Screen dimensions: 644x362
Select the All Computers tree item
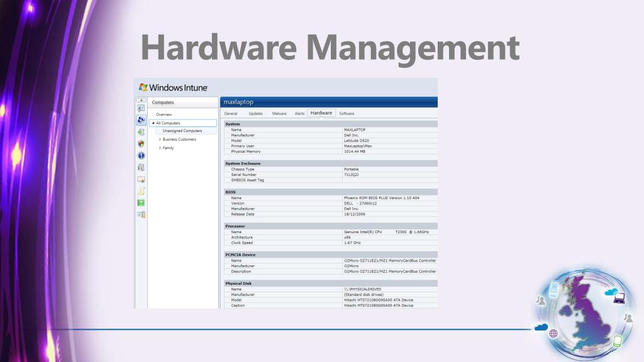coord(168,123)
